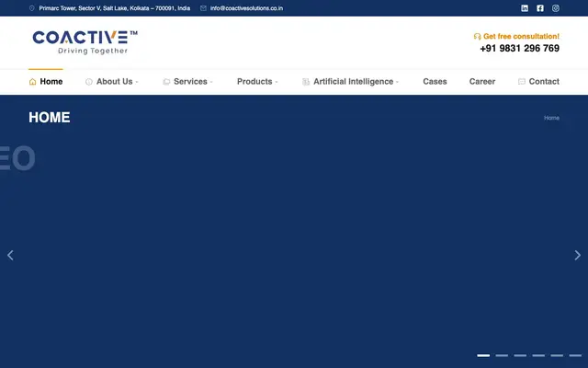The width and height of the screenshot is (588, 368).
Task: Click the Driving Together tagline
Action: click(x=93, y=51)
